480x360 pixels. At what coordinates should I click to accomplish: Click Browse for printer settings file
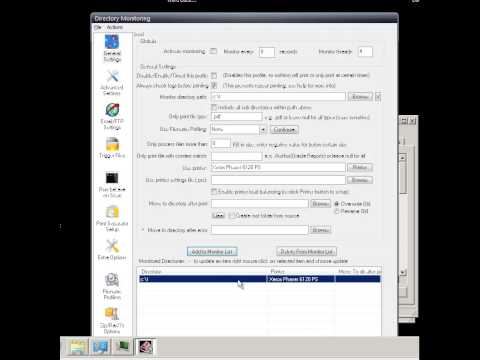(x=360, y=180)
